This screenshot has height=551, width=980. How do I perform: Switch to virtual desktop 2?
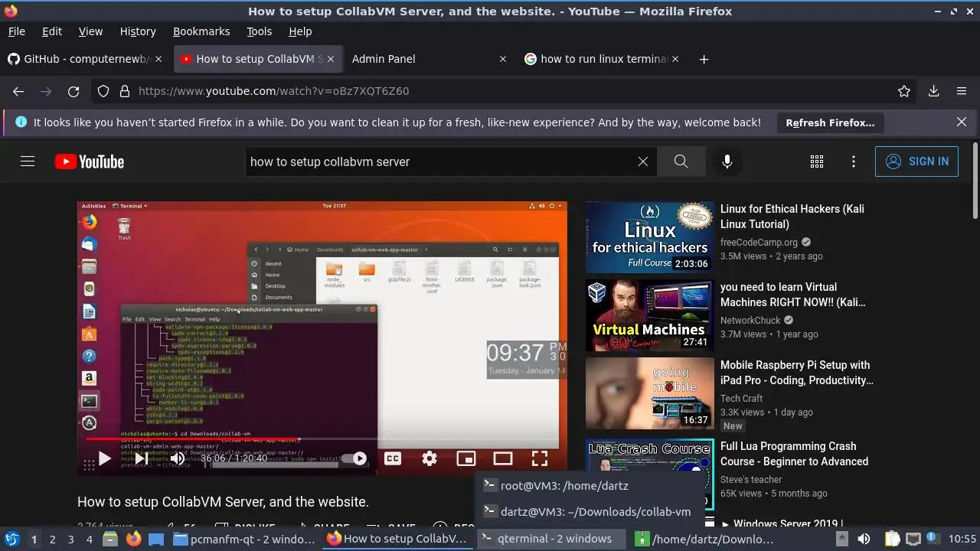[x=53, y=539]
